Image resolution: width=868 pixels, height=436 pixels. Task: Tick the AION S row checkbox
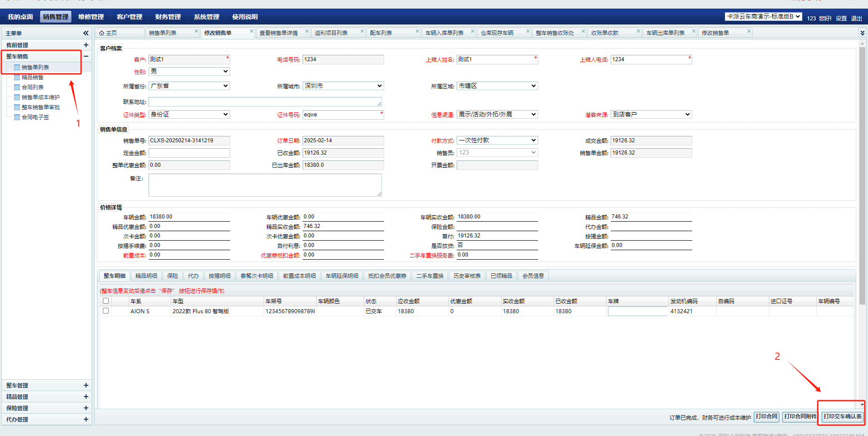106,311
